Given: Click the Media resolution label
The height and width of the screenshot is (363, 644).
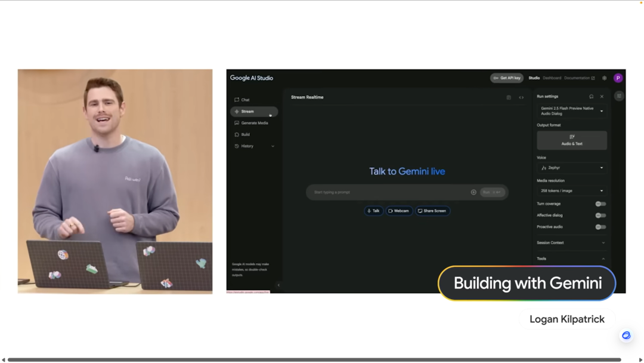Looking at the screenshot, I should tap(551, 181).
